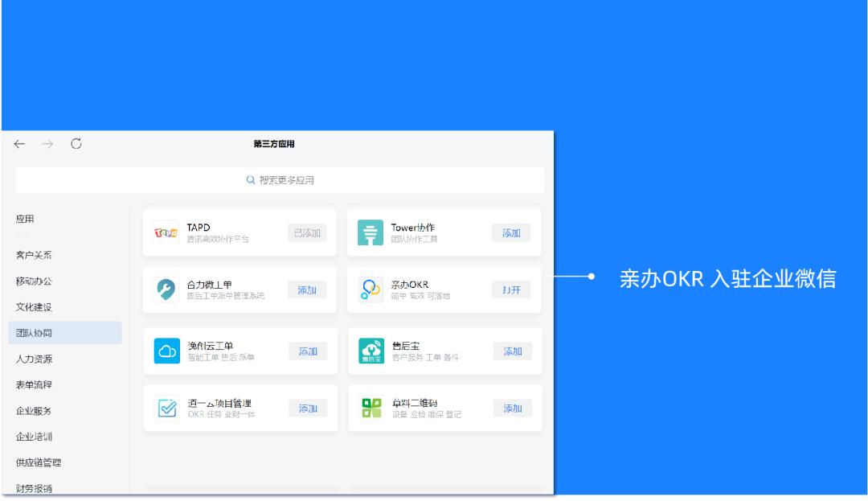Reload the page with refresh icon
The height and width of the screenshot is (501, 868).
pos(76,144)
